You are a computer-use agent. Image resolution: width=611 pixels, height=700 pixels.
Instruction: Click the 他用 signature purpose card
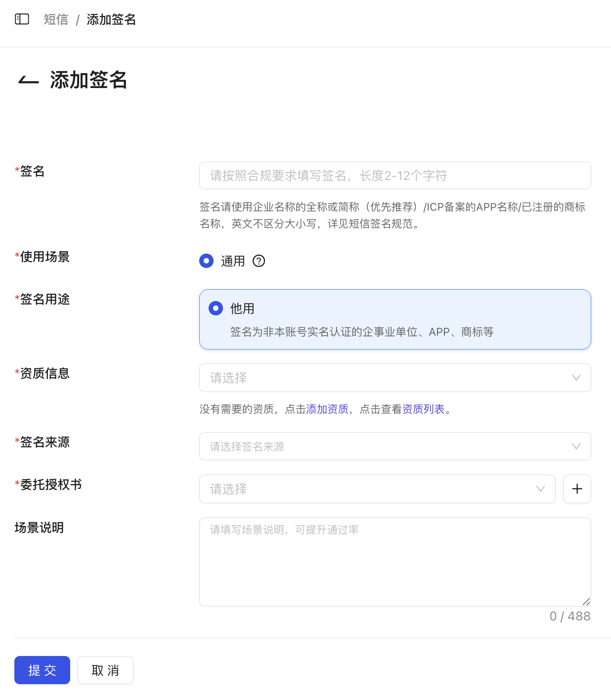tap(395, 319)
